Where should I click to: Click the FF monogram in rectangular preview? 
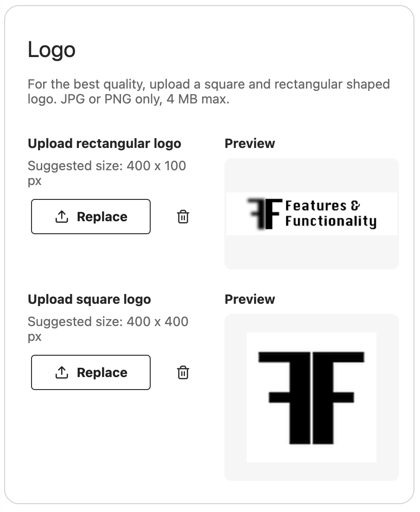coord(265,213)
